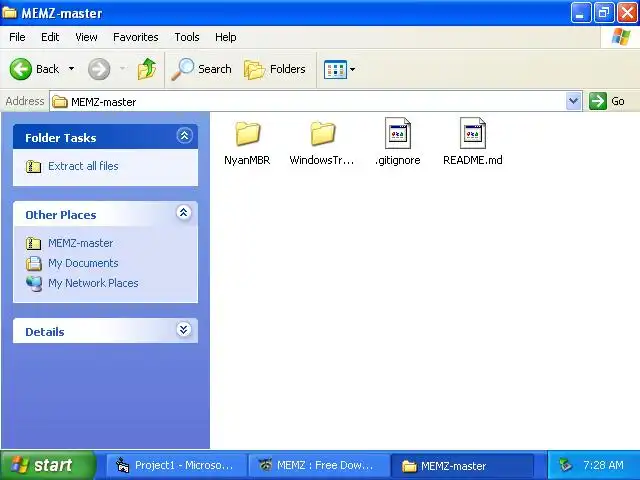640x480 pixels.
Task: Open the Views dropdown arrow
Action: coord(353,69)
